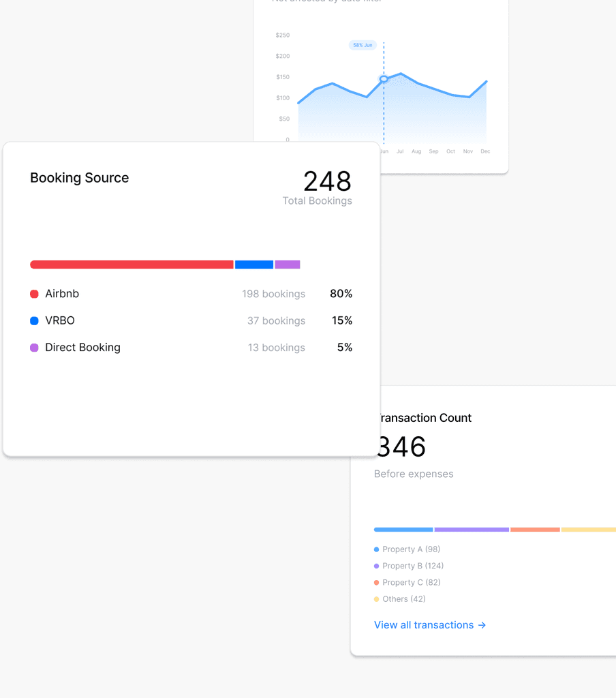
Task: Click the Booking Source card title
Action: pos(80,178)
